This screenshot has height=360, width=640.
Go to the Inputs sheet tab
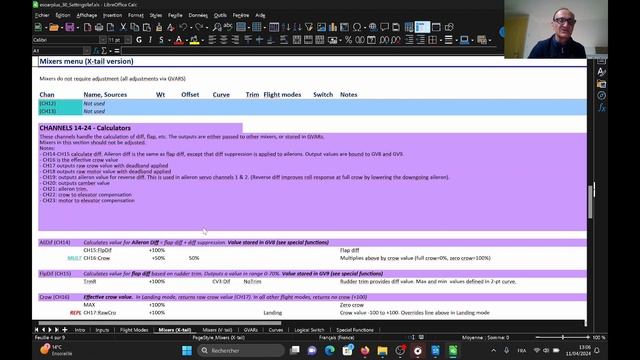click(102, 330)
